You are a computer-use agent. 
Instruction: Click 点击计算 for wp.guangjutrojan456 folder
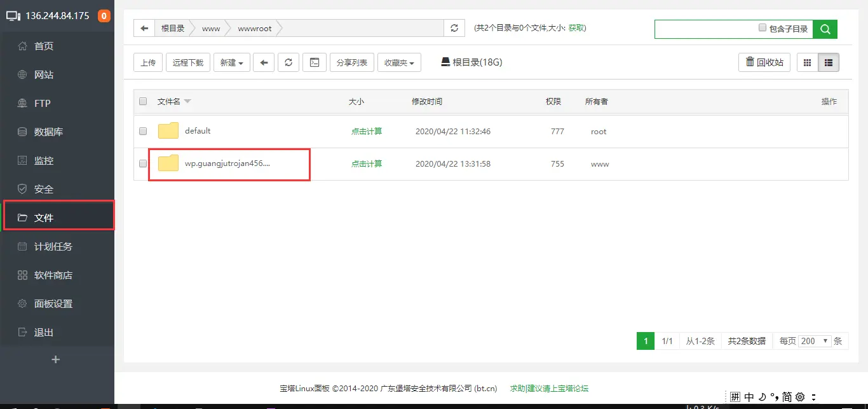coord(367,163)
